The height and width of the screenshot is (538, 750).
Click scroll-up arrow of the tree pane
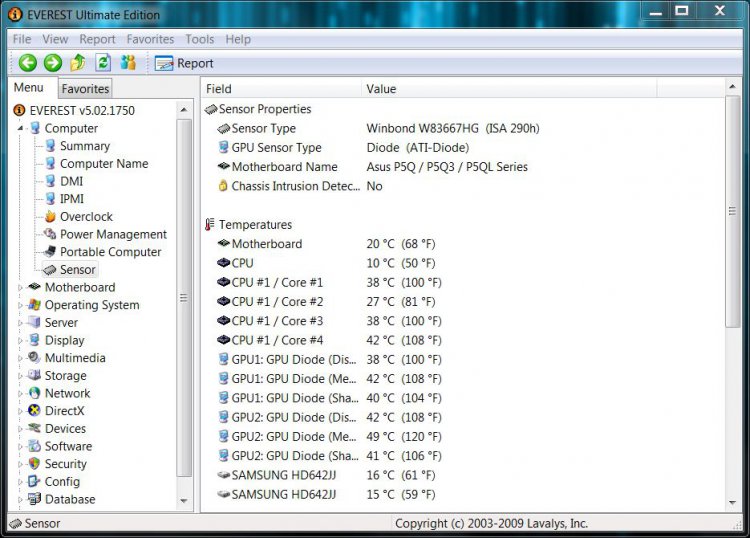pos(184,110)
